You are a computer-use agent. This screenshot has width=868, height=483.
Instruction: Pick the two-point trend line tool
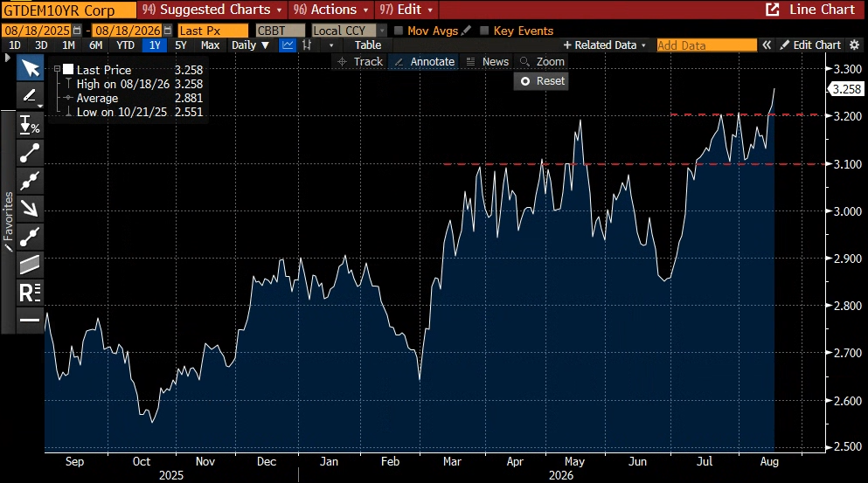pyautogui.click(x=30, y=153)
